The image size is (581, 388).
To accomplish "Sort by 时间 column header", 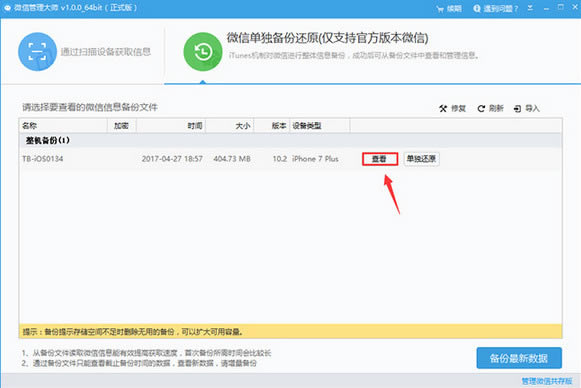I will click(x=171, y=126).
